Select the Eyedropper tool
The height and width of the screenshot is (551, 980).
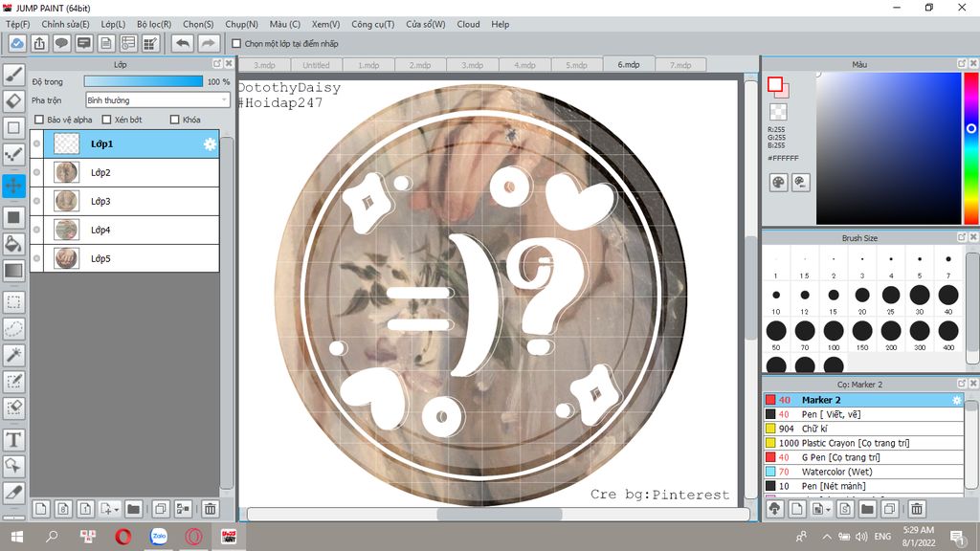[13, 493]
